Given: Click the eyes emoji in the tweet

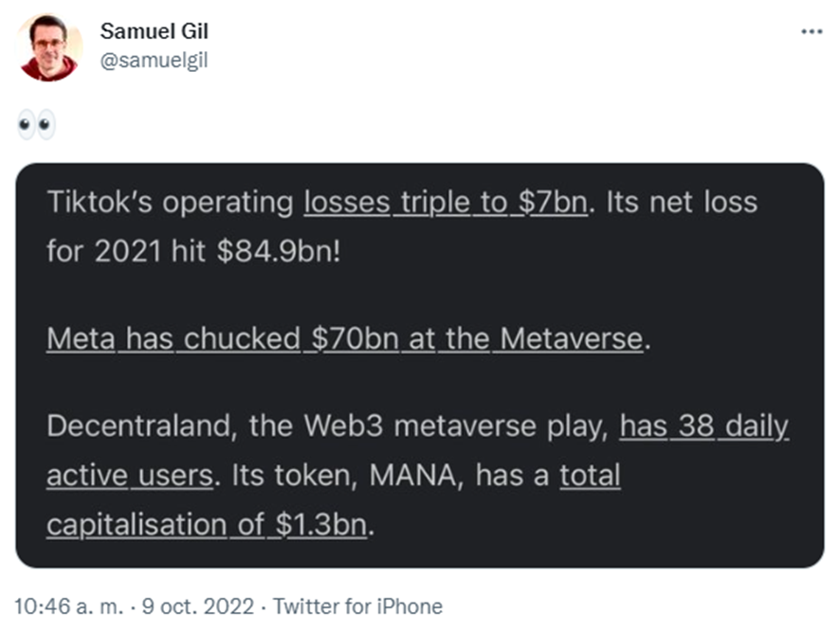Looking at the screenshot, I should (37, 125).
